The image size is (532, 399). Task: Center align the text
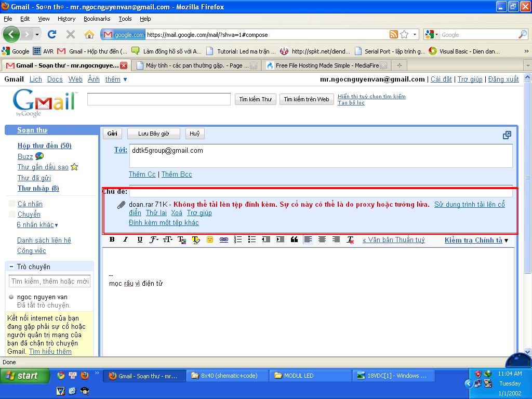pyautogui.click(x=322, y=240)
